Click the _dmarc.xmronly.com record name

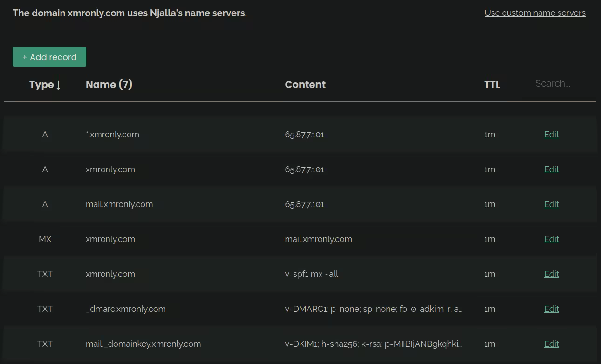click(x=126, y=309)
